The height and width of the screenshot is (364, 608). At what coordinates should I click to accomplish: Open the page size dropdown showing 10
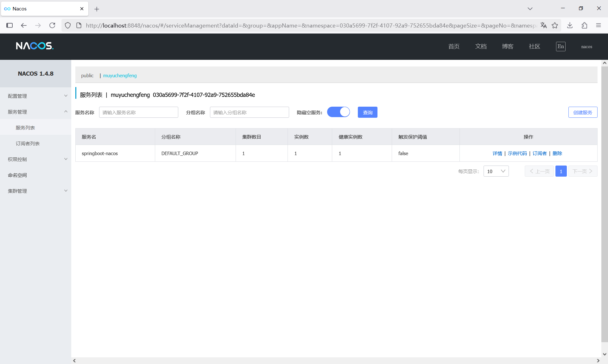pos(496,171)
